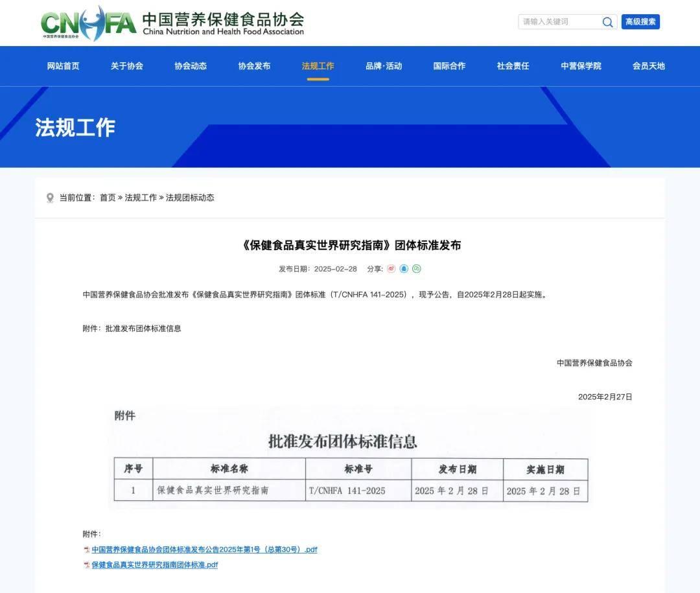The image size is (700, 593).
Task: Open the 会员天地 menu item
Action: point(649,66)
